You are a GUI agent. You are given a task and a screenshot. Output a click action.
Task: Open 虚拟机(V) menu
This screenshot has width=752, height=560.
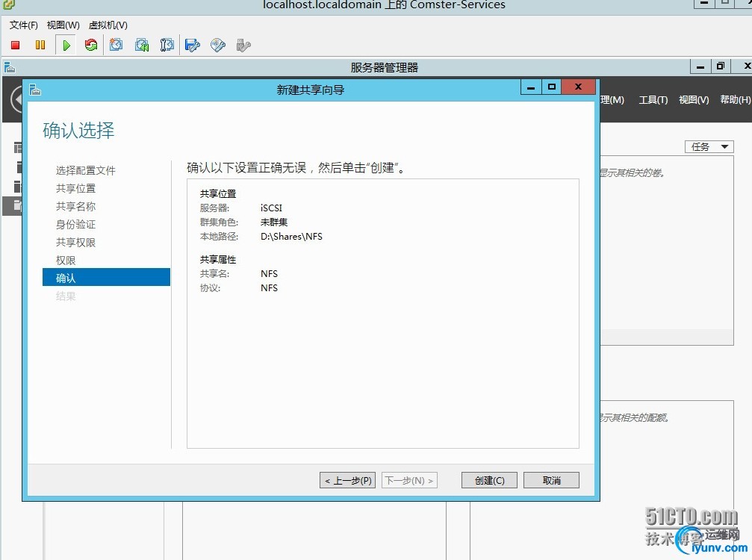click(x=108, y=25)
